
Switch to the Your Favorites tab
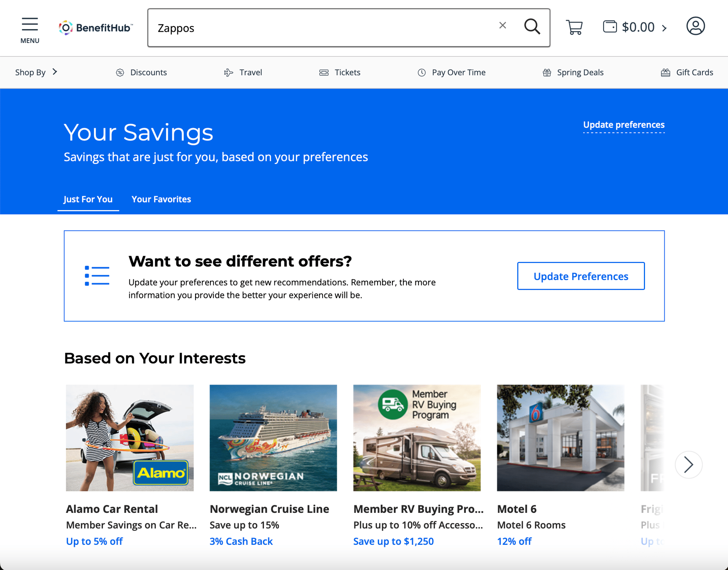[x=161, y=199]
